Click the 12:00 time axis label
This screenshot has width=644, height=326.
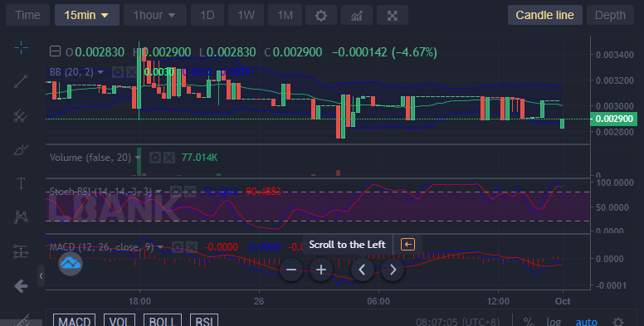pos(498,301)
